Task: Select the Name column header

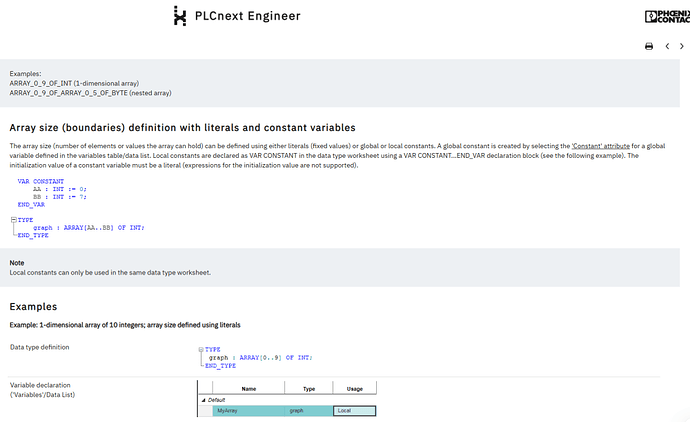Action: 249,389
